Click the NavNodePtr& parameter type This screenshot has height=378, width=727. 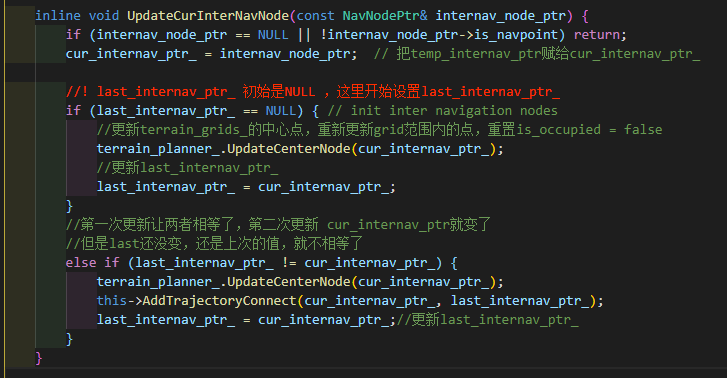tap(385, 16)
